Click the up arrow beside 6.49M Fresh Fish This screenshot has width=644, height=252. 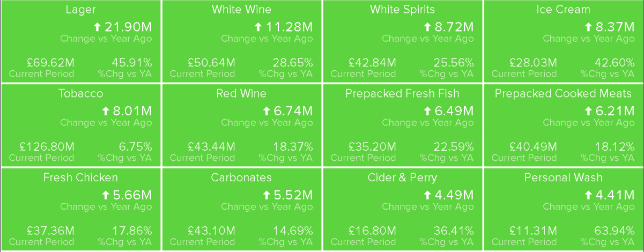[x=427, y=110]
